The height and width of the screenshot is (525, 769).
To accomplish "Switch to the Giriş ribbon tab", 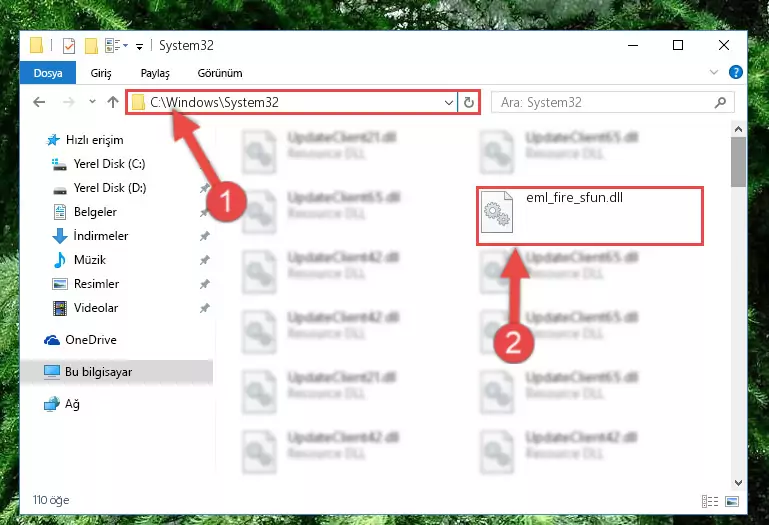I will click(101, 73).
